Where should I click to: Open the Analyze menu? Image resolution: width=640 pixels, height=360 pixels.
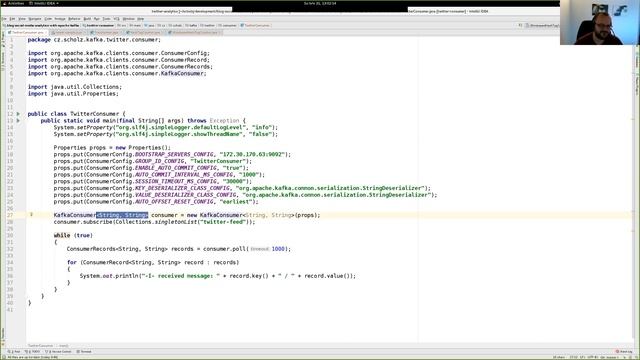point(60,19)
